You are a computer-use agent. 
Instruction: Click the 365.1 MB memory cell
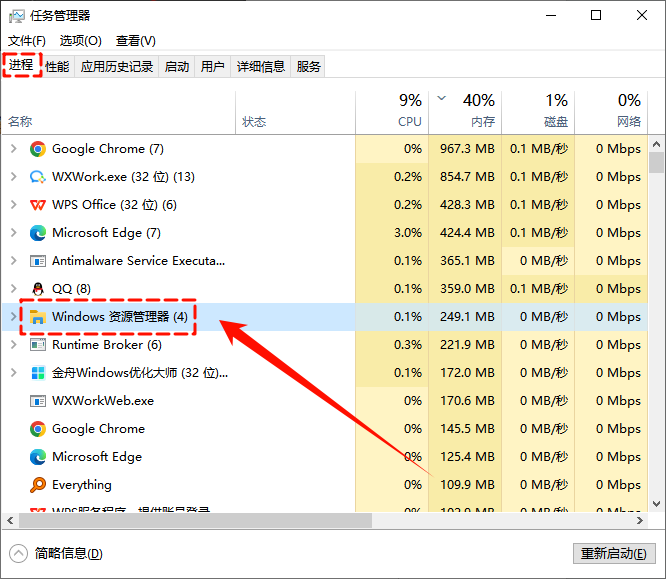[x=467, y=261]
